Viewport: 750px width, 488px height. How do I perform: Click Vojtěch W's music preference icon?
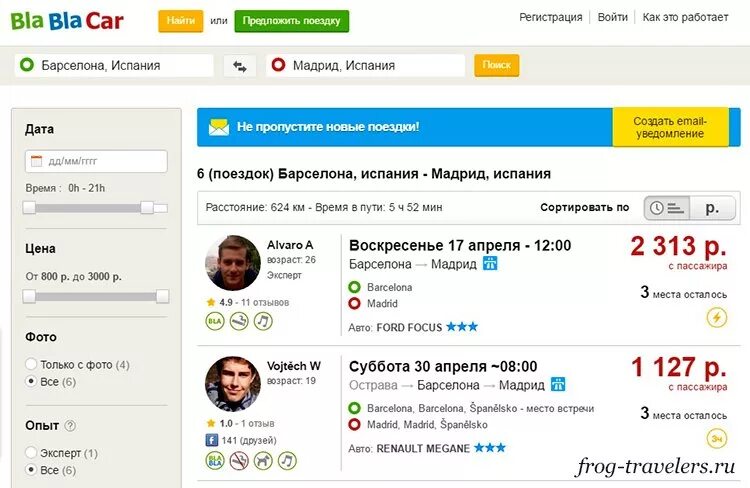pos(287,461)
